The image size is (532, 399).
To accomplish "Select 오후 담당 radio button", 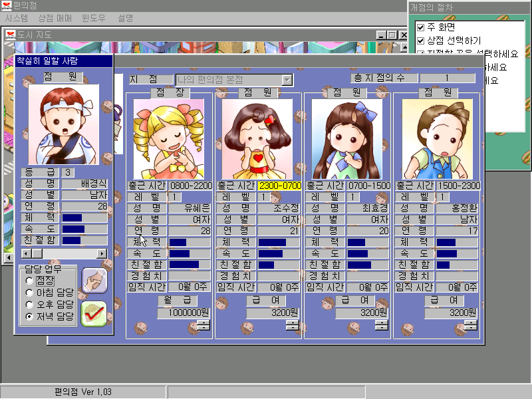I will click(29, 305).
